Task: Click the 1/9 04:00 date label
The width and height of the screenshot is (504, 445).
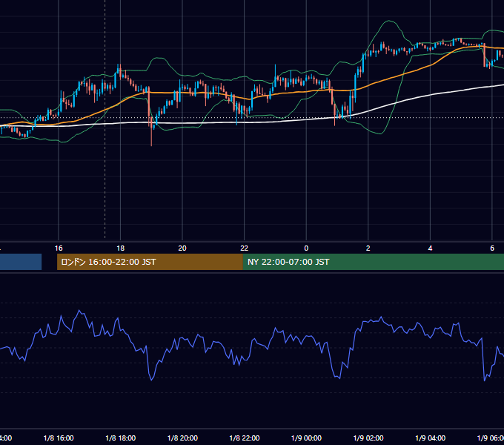Action: [431, 438]
